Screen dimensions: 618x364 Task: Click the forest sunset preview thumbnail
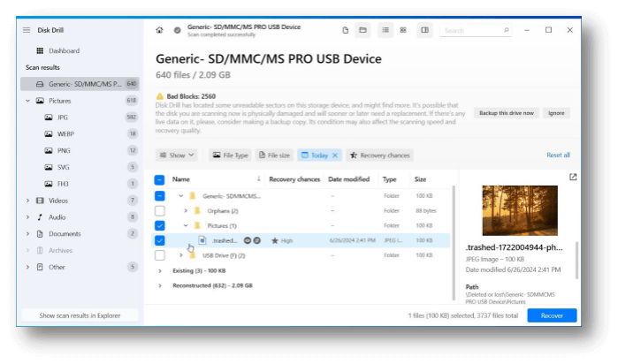tap(520, 210)
